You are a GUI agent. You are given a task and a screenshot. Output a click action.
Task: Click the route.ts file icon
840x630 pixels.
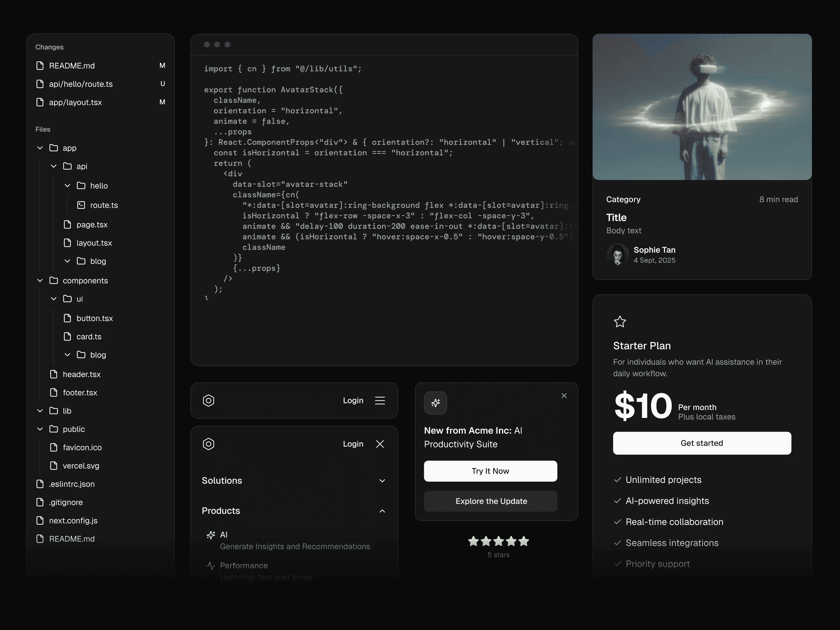tap(81, 205)
